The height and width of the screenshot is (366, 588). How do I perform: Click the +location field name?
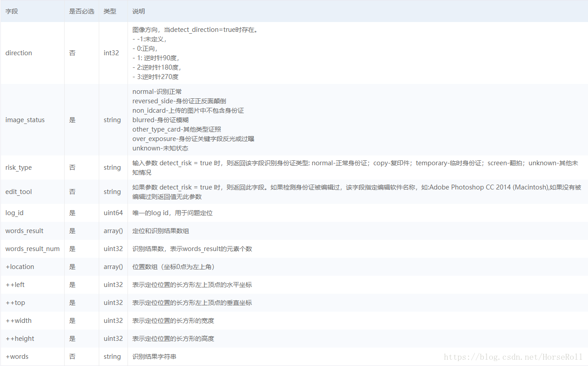click(20, 267)
